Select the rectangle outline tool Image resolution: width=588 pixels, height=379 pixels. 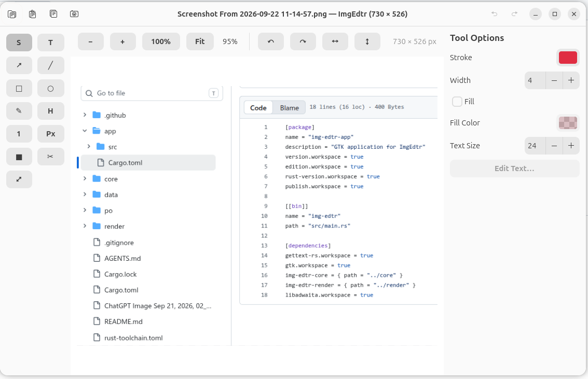point(19,88)
